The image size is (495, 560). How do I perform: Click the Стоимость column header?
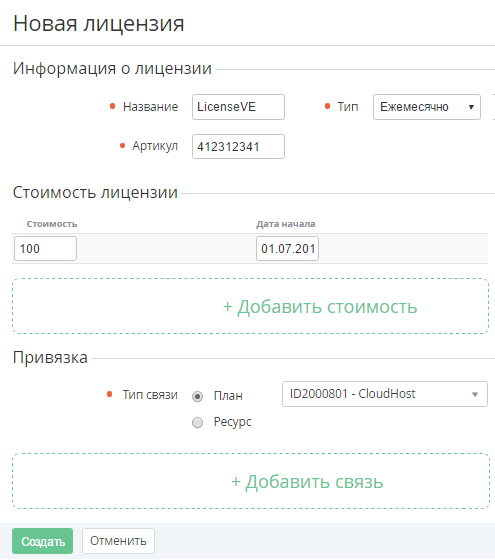click(52, 224)
